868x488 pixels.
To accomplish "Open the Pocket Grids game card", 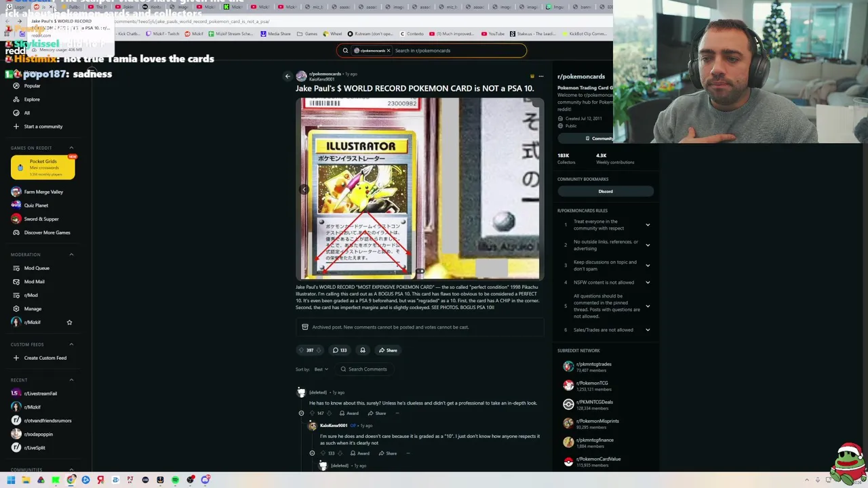I will point(43,167).
